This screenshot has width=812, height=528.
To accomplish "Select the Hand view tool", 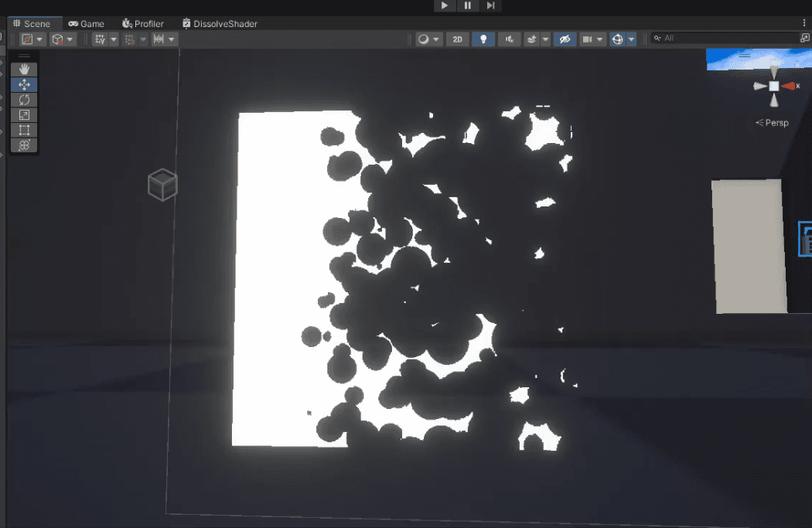I will (24, 70).
